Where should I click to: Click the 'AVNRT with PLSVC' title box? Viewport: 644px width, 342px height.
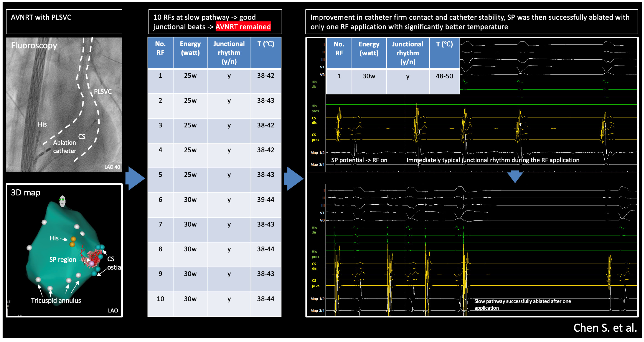click(64, 21)
